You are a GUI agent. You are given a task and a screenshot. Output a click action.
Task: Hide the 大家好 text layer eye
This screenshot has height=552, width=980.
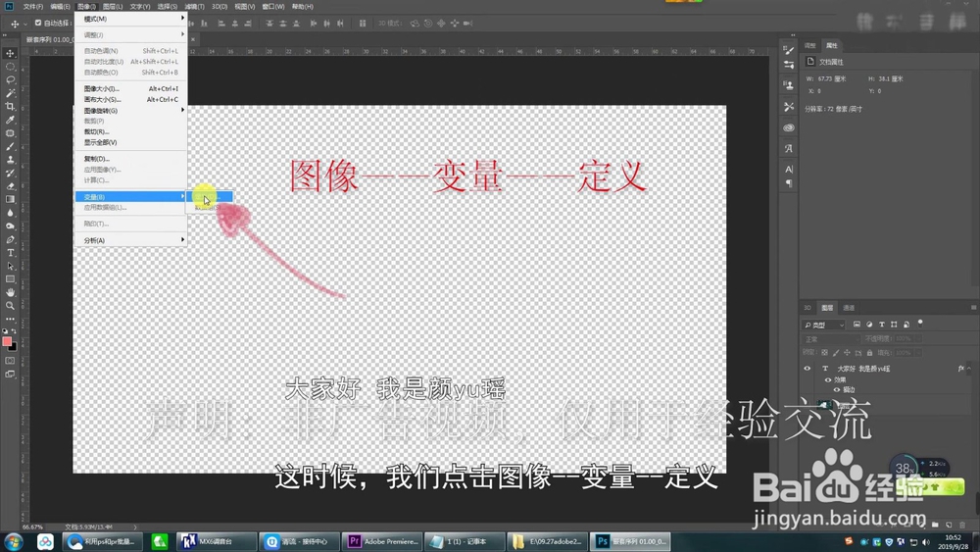807,369
